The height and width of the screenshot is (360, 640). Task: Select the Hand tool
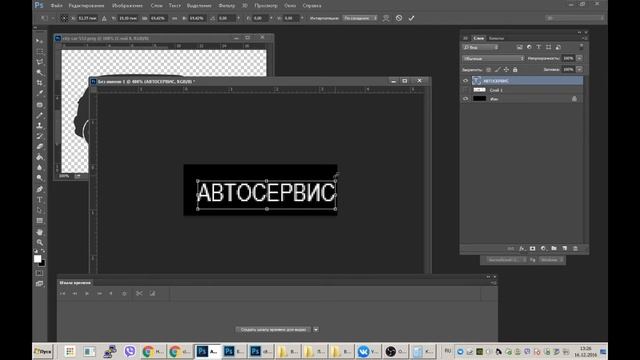tap(40, 232)
